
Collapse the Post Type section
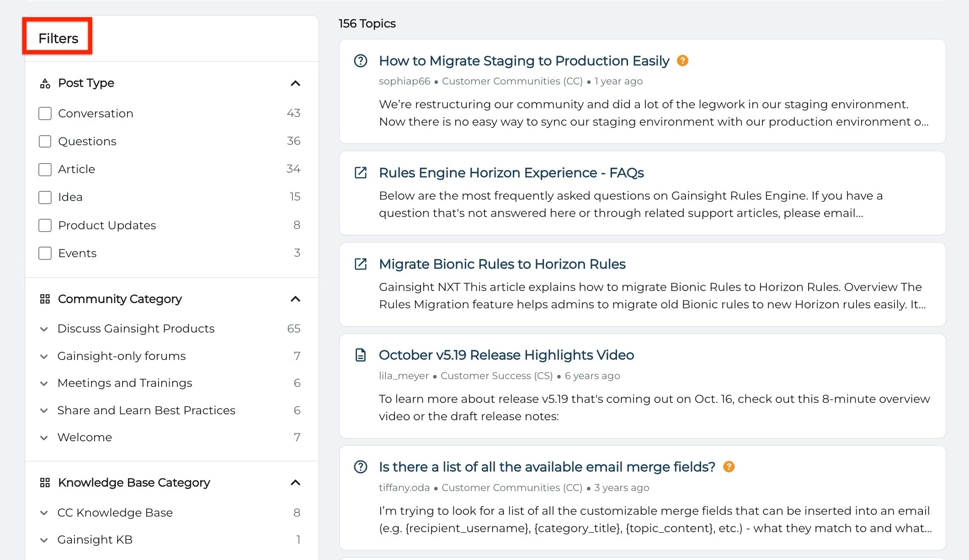(295, 83)
